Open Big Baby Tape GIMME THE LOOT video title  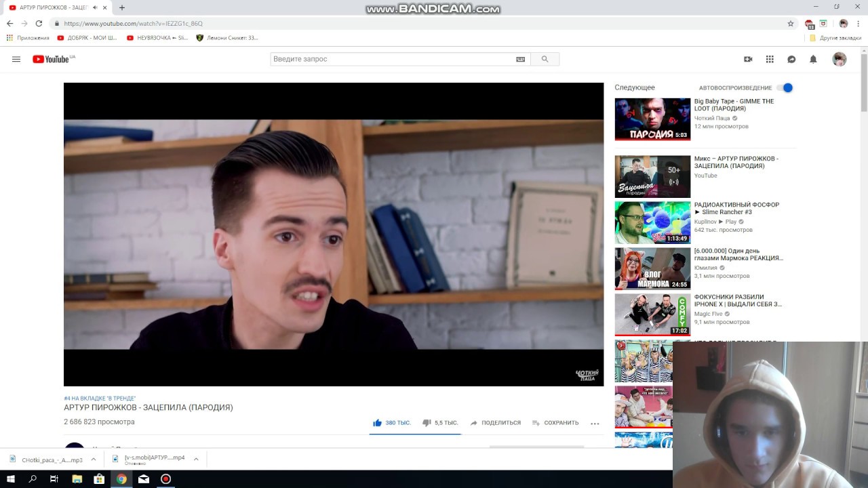[734, 105]
